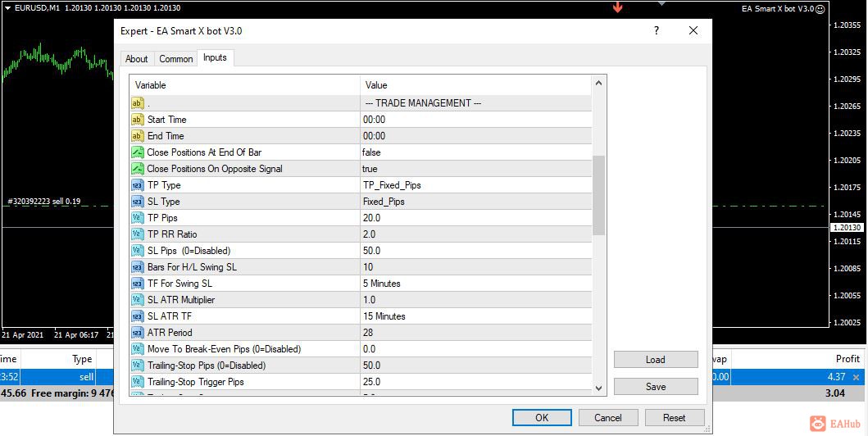Click the icon beside TP RR Ratio
Screen dimensions: 868x436
[x=137, y=234]
